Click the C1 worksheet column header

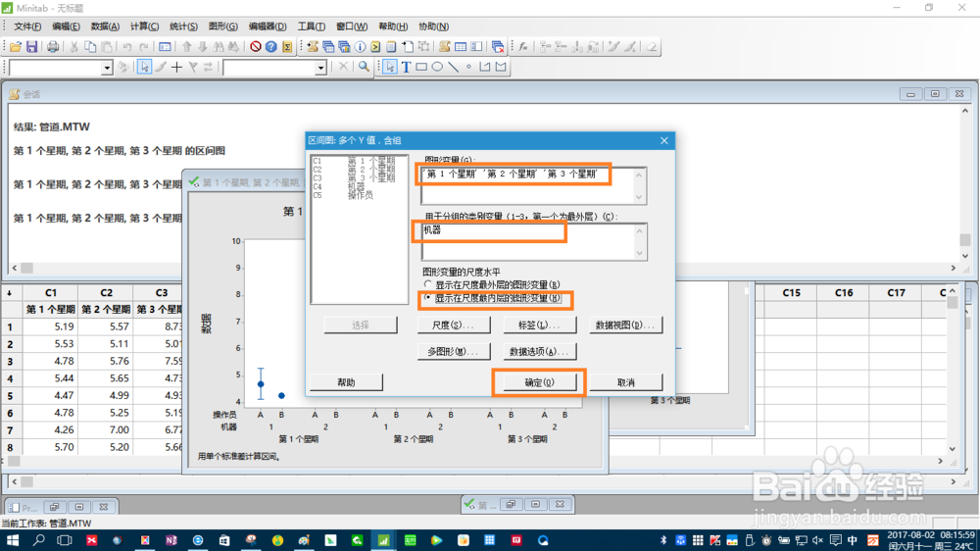[x=51, y=292]
